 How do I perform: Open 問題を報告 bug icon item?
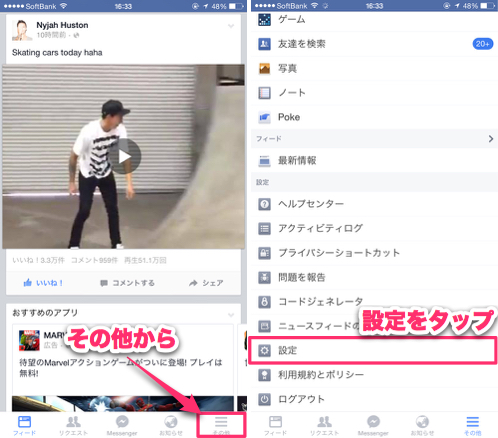tap(374, 277)
